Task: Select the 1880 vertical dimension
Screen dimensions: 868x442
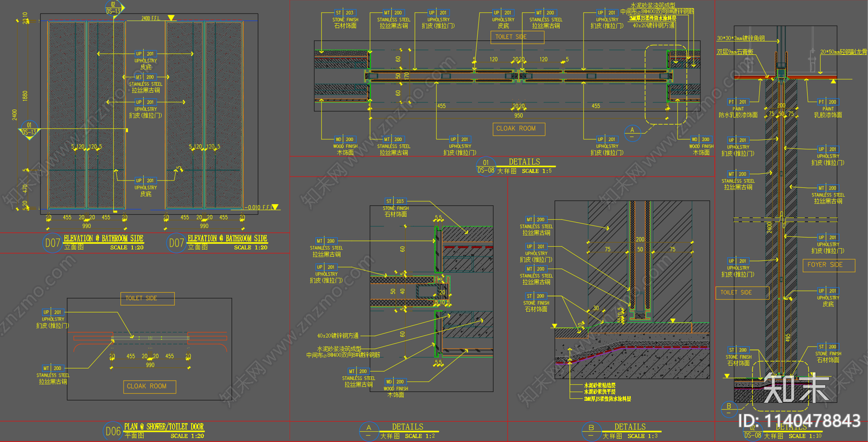Action: [x=25, y=96]
